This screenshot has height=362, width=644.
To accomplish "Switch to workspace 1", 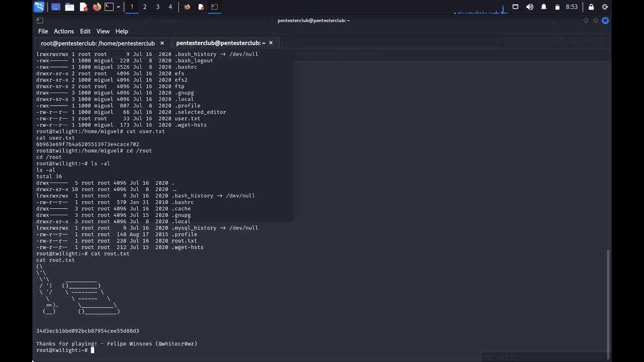I will click(132, 7).
